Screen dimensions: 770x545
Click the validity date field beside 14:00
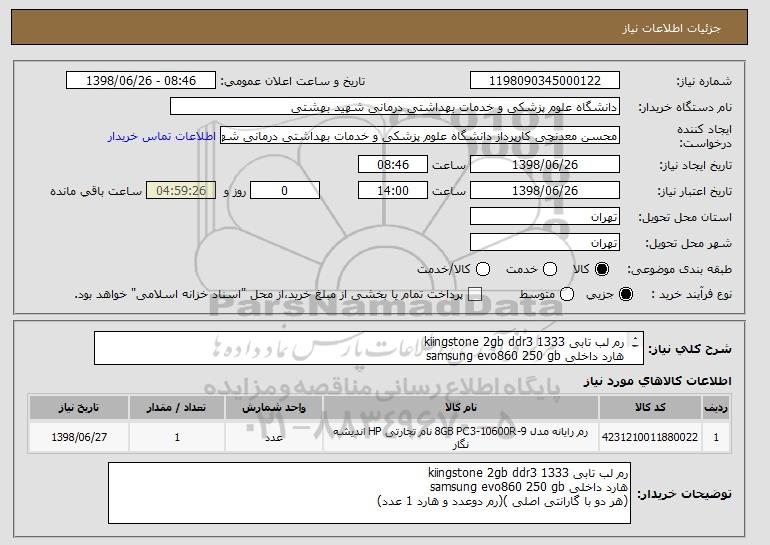[x=545, y=191]
